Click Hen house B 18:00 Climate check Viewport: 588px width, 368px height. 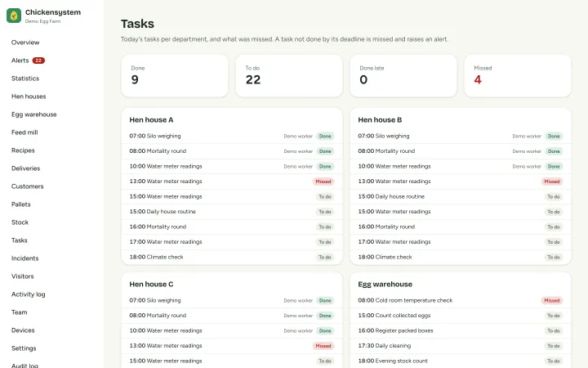(461, 258)
